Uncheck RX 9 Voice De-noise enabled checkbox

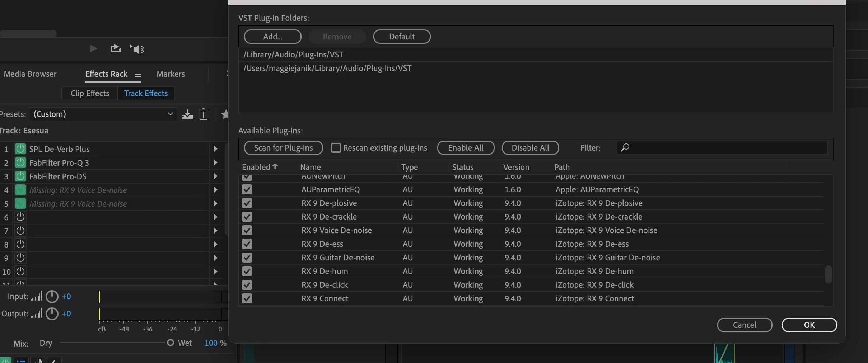247,230
